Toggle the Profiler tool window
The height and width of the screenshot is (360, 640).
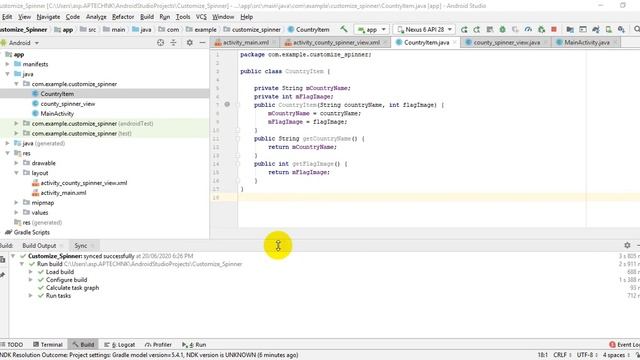tap(158, 344)
